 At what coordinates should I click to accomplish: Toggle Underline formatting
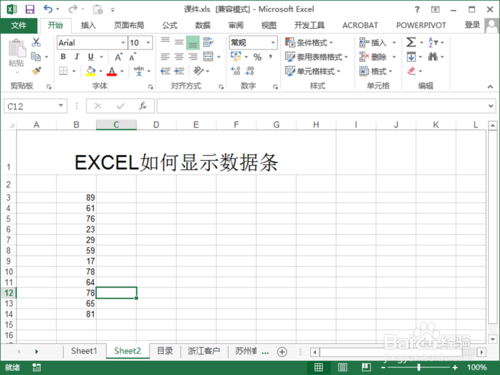click(x=91, y=57)
